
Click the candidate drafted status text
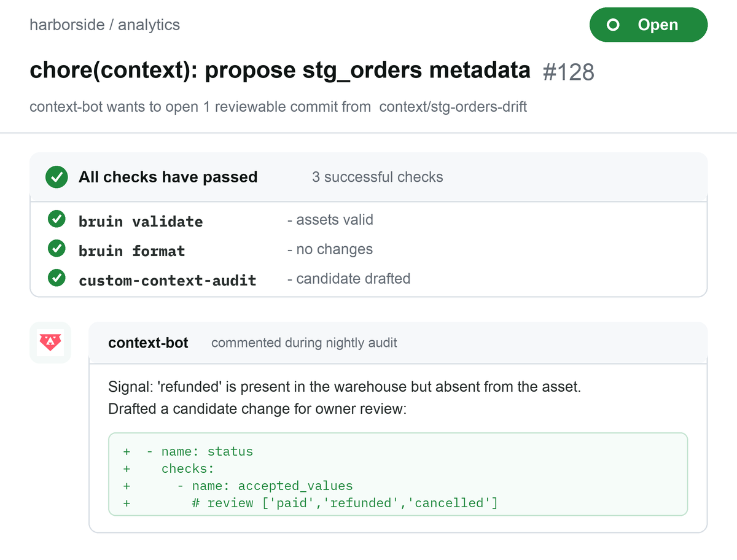[348, 279]
